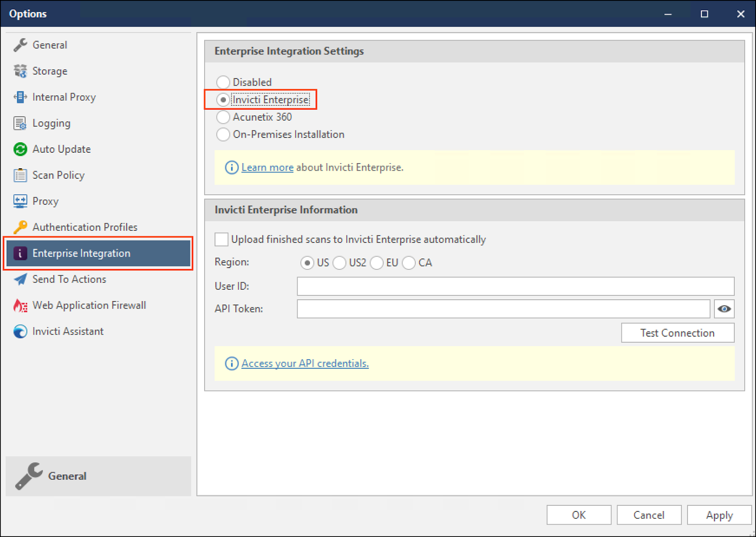Click inside the User ID field
Screen dimensions: 756x537
click(x=515, y=286)
